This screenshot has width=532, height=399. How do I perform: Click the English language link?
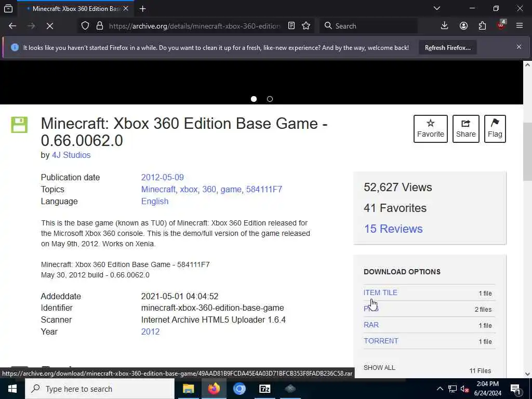155,201
